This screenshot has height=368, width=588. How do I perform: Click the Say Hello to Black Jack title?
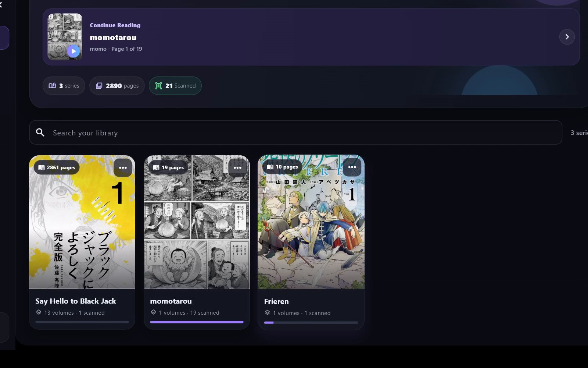coord(76,301)
